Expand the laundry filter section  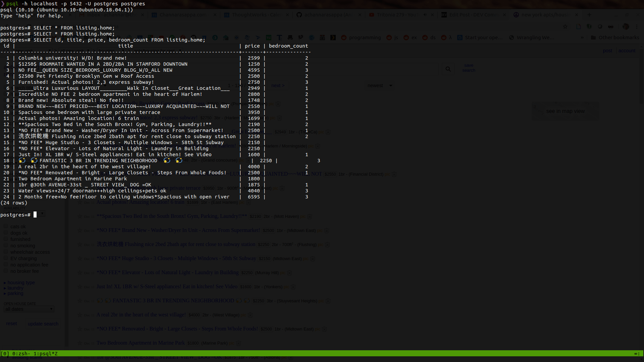(x=15, y=288)
